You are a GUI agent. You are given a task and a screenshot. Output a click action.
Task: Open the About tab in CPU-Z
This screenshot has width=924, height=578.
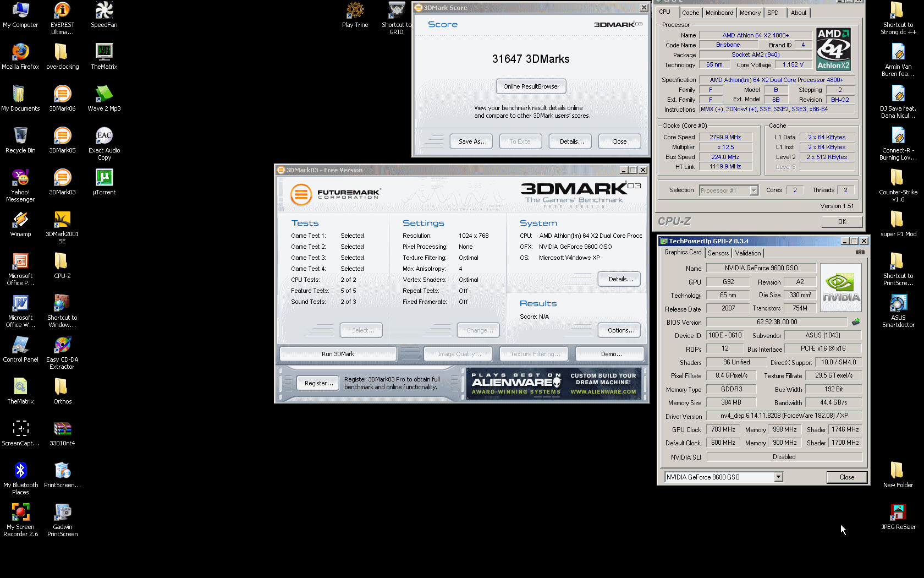coord(799,13)
